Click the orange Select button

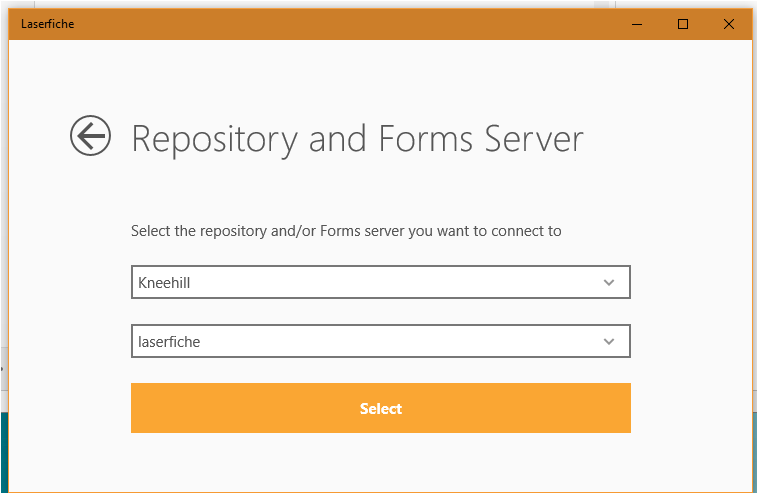(380, 408)
